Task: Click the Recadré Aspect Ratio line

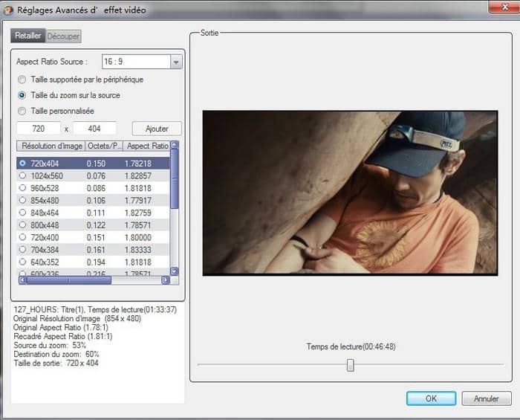Action: tap(63, 337)
